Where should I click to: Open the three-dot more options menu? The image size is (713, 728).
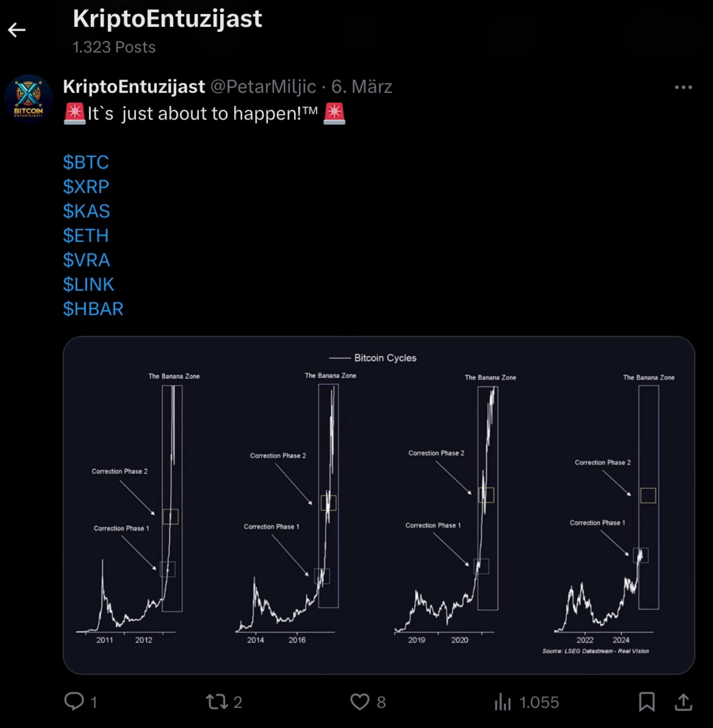683,87
